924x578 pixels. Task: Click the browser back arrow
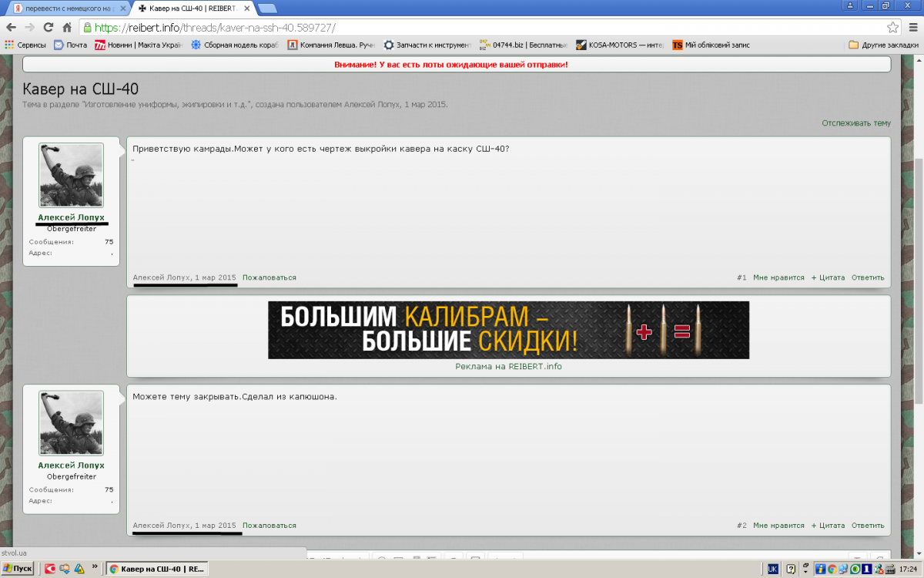[11, 27]
